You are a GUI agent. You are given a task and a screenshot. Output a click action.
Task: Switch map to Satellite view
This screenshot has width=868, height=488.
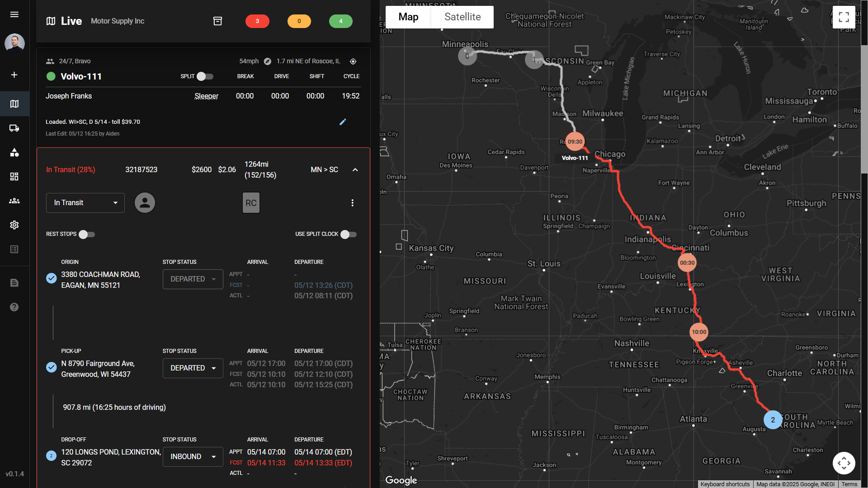462,17
